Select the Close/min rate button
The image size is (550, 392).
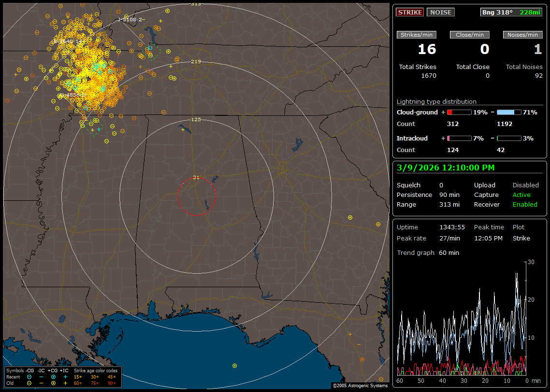469,35
